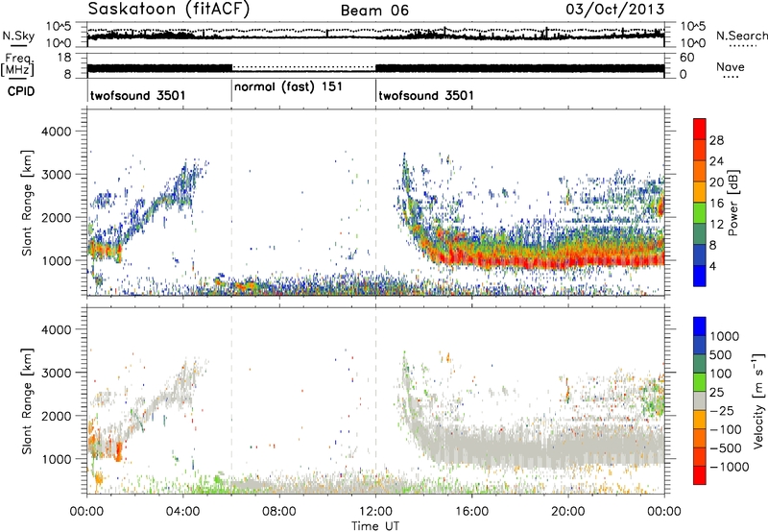
Task: Click the 4 tick on power colorbar
Action: [712, 266]
